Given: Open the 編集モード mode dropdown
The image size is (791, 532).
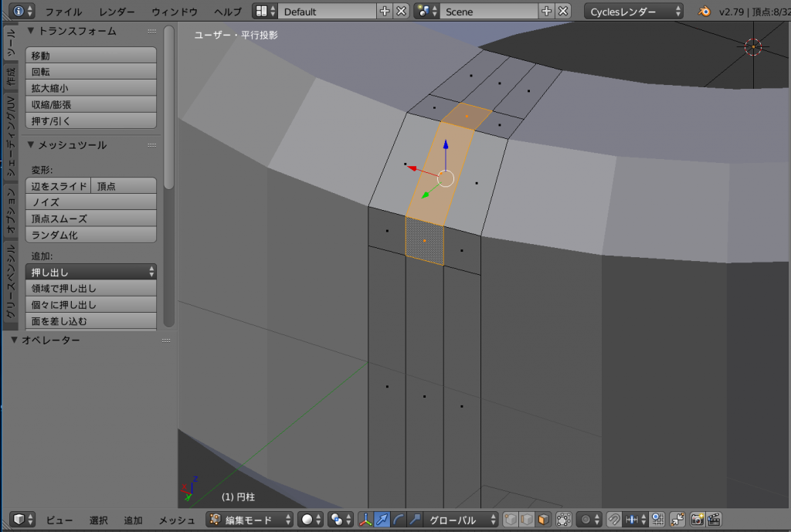Looking at the screenshot, I should click(x=250, y=520).
